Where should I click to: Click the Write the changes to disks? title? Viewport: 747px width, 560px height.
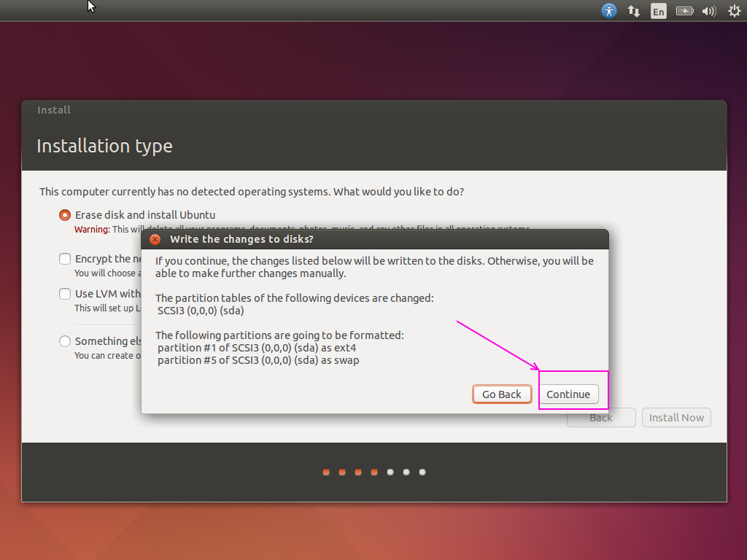(241, 239)
